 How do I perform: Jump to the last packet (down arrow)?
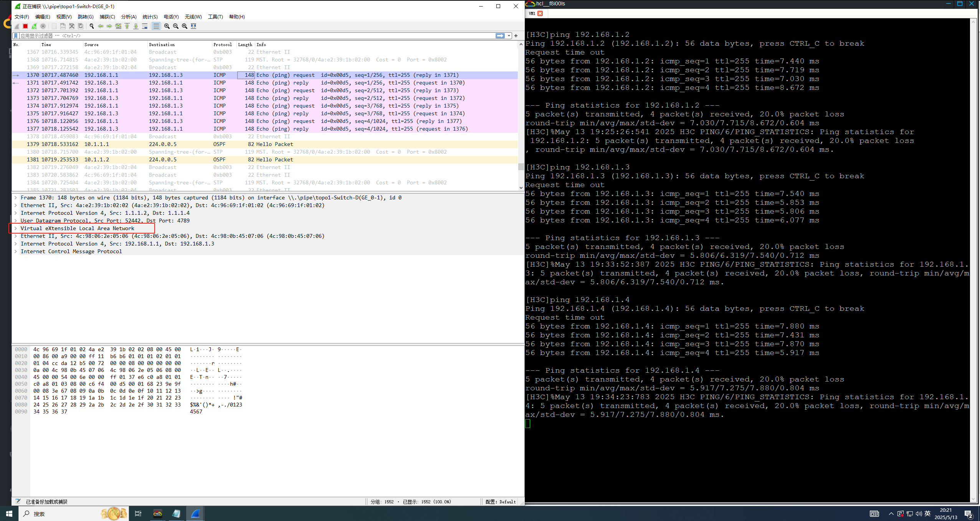point(136,26)
